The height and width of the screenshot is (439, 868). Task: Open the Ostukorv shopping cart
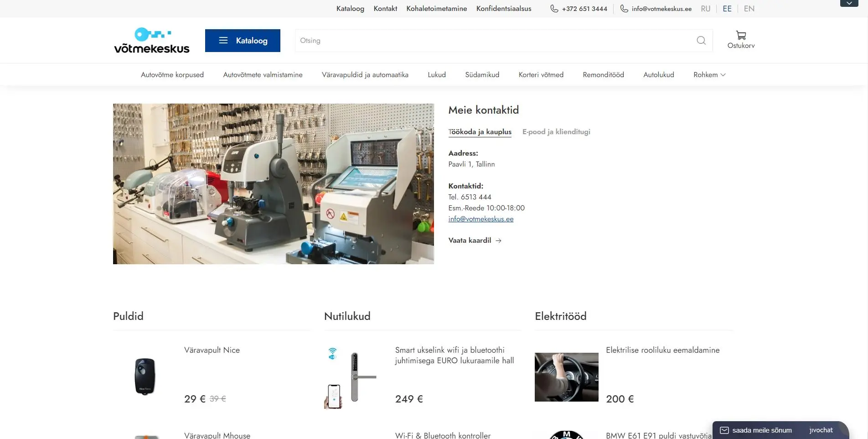pos(741,40)
